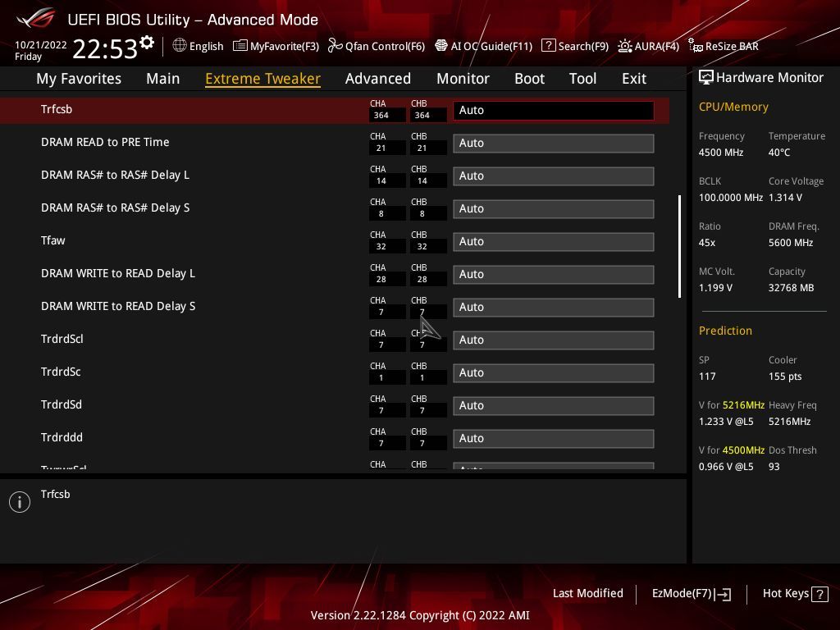This screenshot has height=630, width=840.
Task: Select the TrdrdSc setting label
Action: coord(61,372)
